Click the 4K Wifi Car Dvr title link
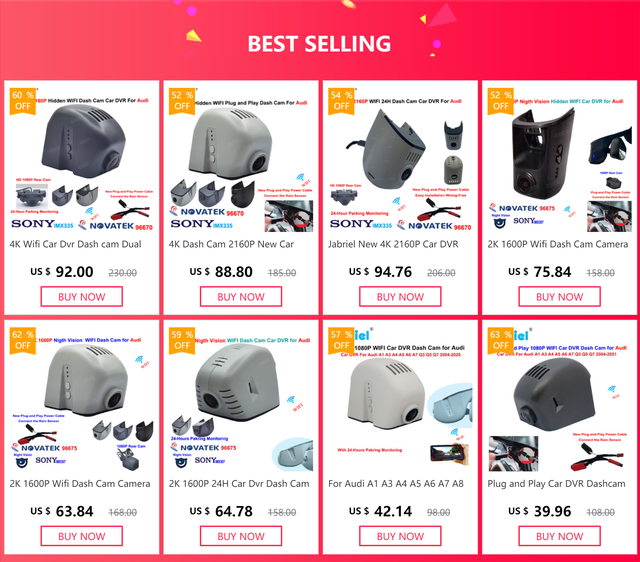Image resolution: width=640 pixels, height=562 pixels. click(x=79, y=244)
